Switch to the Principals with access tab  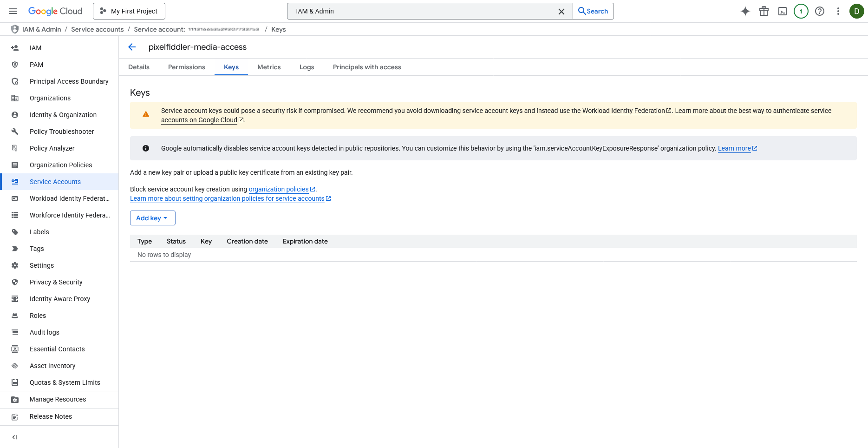366,67
